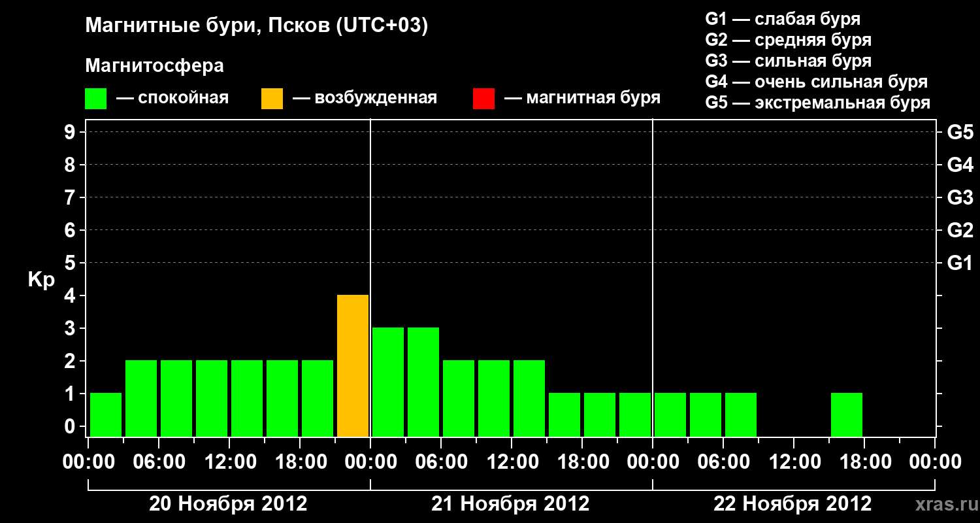Click the "G1 — слабая буря" legend line
The image size is (980, 523).
783,19
